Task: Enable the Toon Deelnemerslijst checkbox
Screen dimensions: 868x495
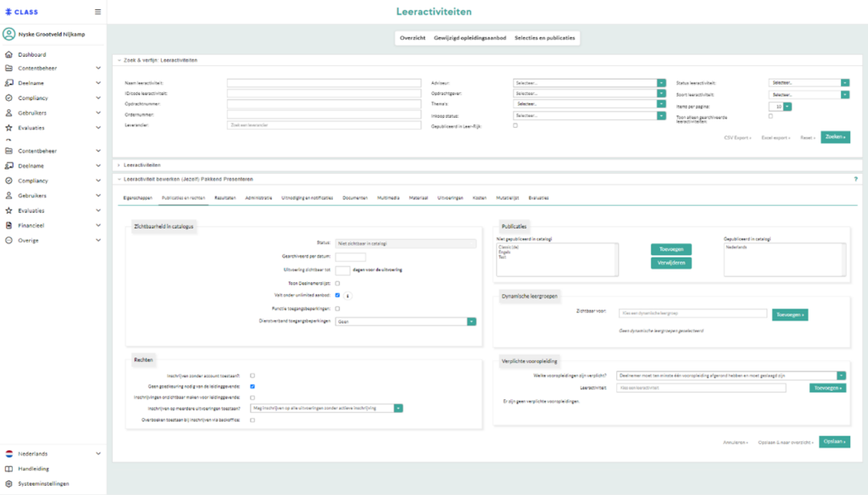Action: tap(337, 283)
